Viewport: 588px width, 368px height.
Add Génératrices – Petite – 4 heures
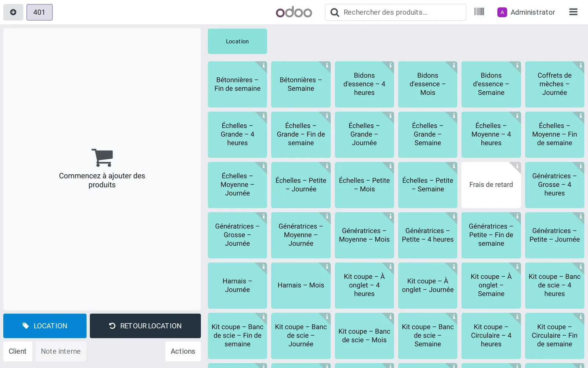tap(428, 235)
